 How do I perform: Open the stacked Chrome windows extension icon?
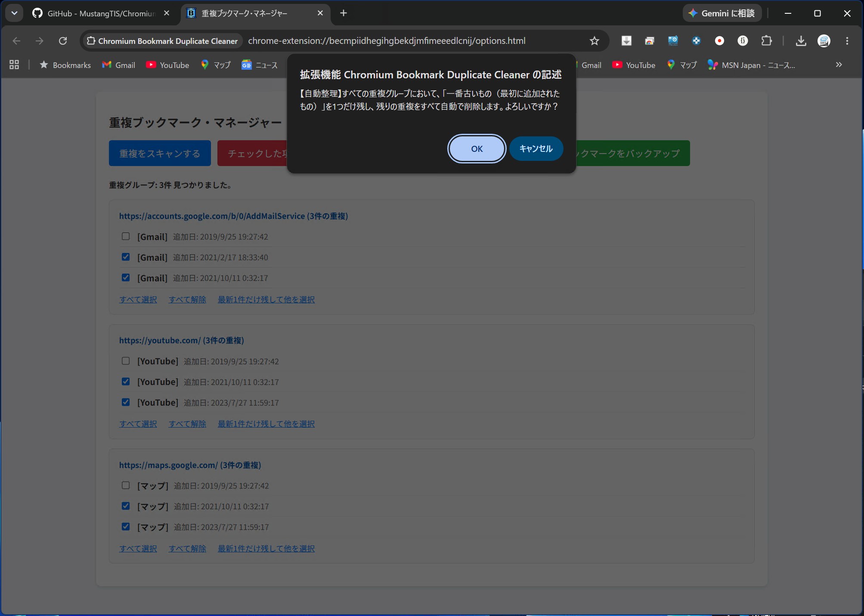point(650,41)
